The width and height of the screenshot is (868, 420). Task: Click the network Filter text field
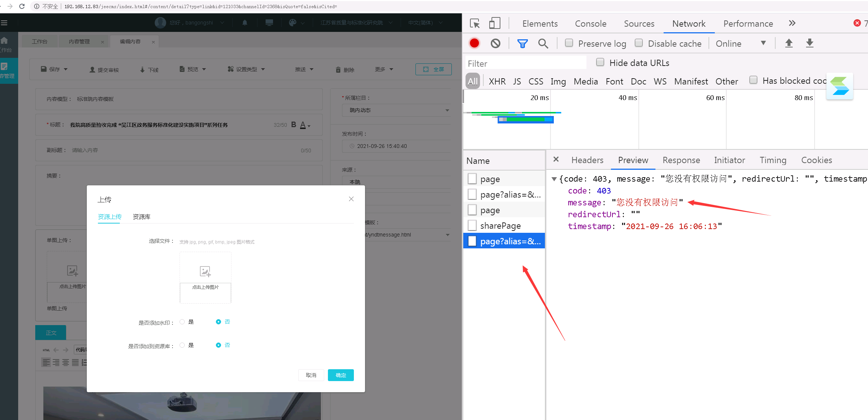525,63
